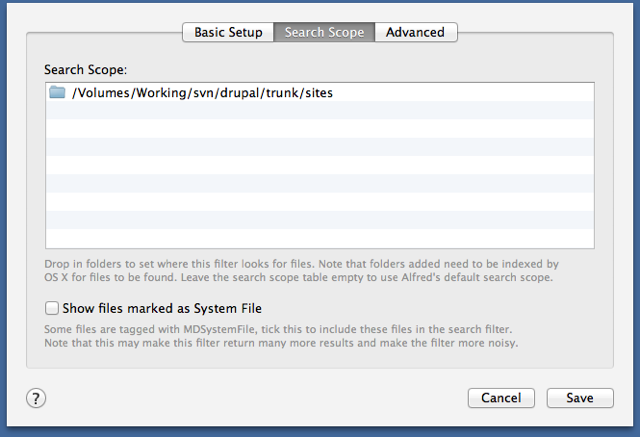Click the 'Show files marked as System File' label

[x=162, y=308]
